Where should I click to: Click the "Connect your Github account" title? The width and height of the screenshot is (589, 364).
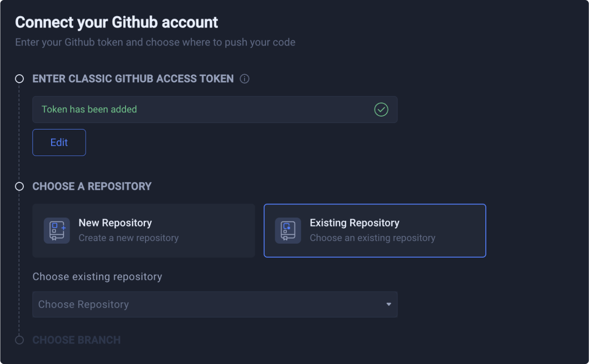click(117, 22)
